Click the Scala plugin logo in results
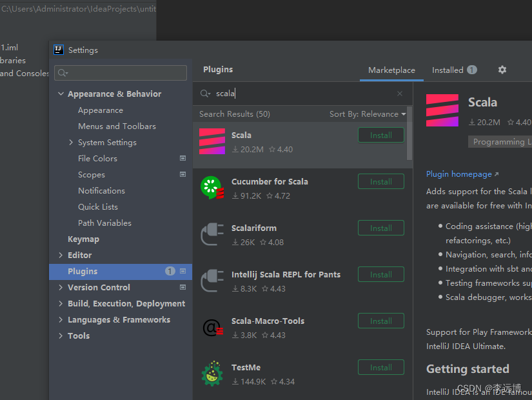532x400 pixels. 212,141
